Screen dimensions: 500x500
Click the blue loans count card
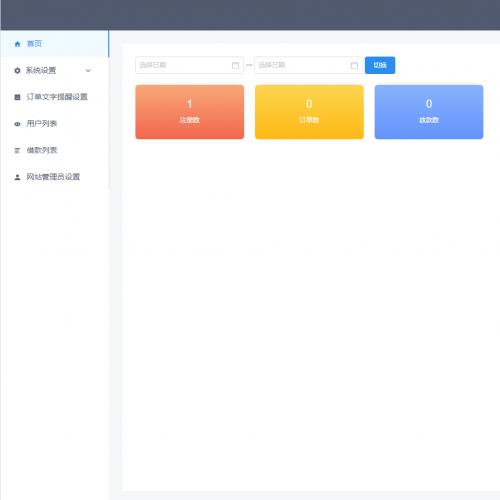(x=429, y=112)
